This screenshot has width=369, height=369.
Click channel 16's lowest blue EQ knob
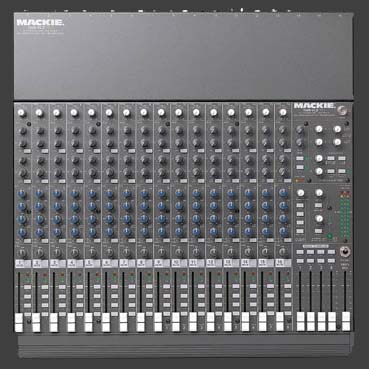tap(284, 232)
